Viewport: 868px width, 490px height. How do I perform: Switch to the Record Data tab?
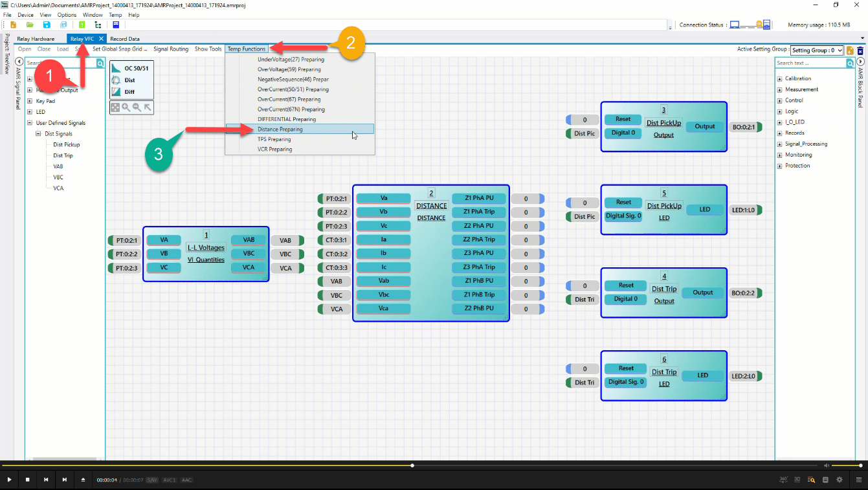(x=124, y=39)
